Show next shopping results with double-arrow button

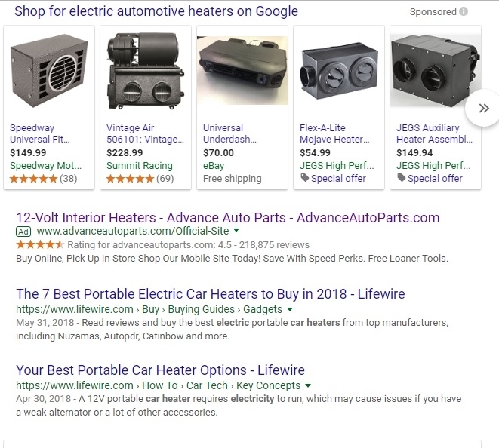pyautogui.click(x=483, y=109)
